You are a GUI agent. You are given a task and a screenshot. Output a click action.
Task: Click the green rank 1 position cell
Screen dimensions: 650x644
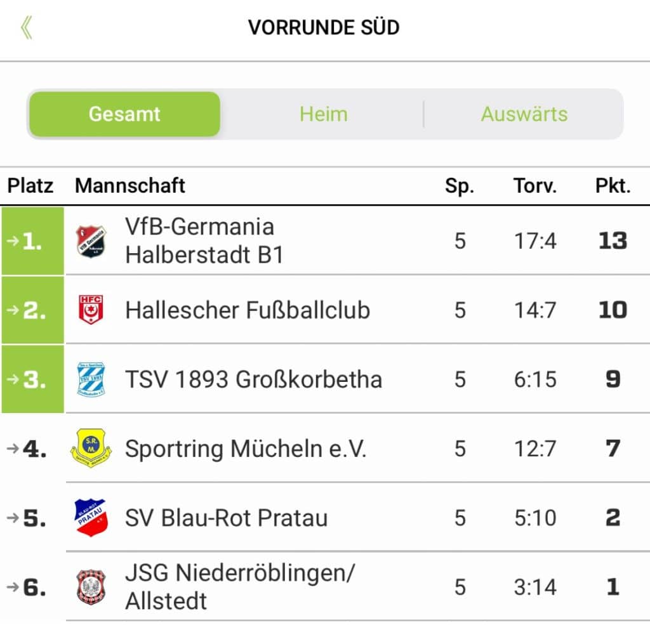pyautogui.click(x=32, y=241)
